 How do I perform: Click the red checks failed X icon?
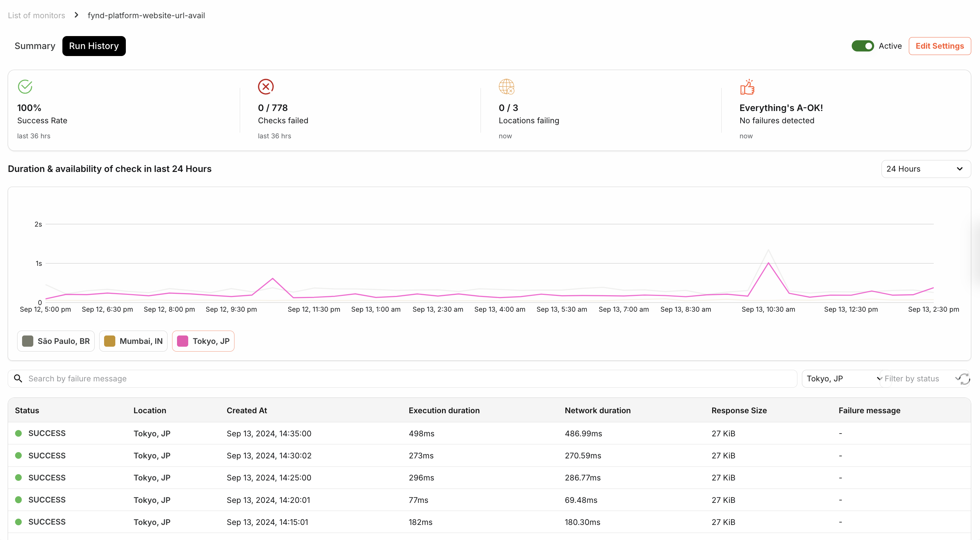pyautogui.click(x=266, y=86)
